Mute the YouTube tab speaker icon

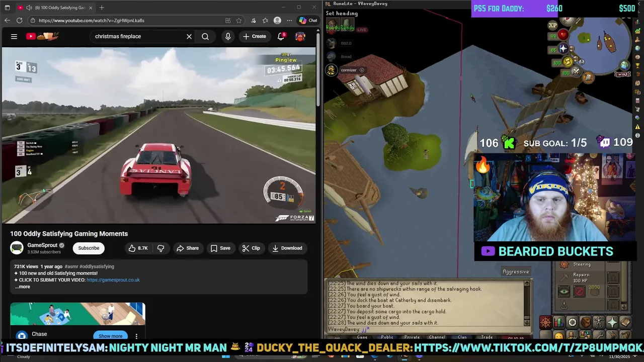29,8
